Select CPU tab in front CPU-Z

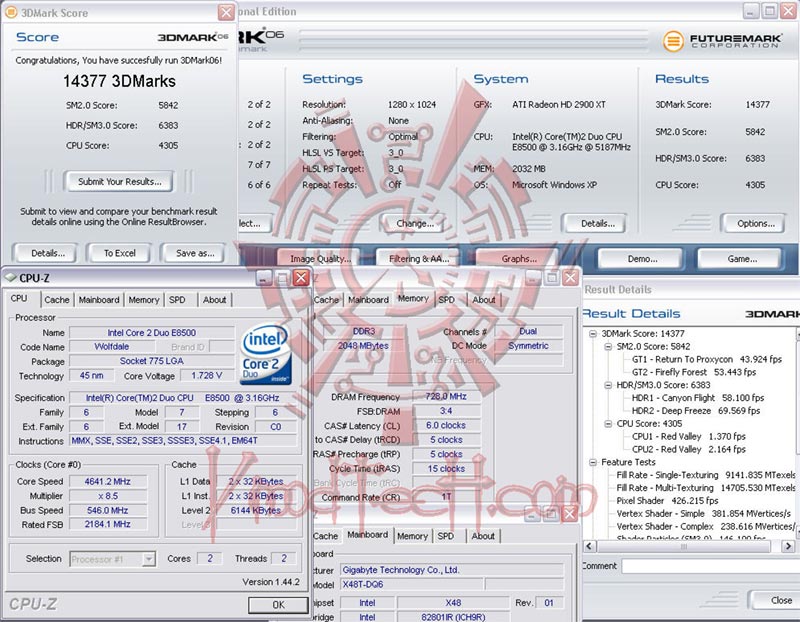click(19, 298)
